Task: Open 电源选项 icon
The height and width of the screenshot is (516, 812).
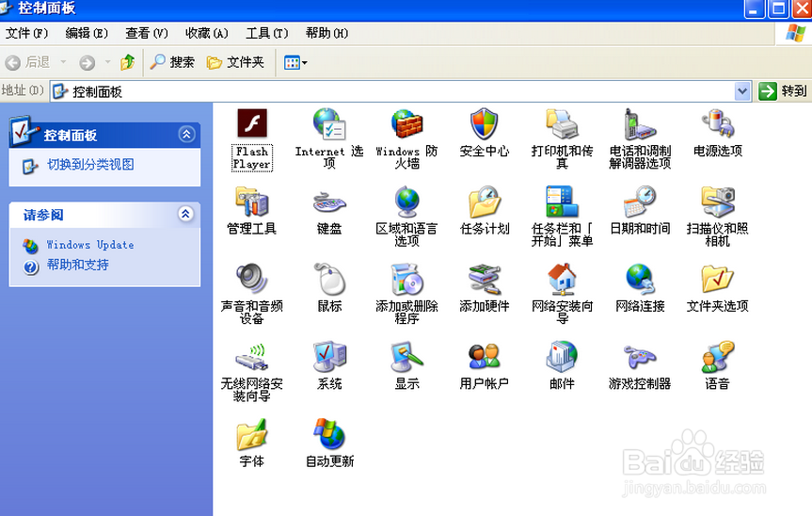Action: pyautogui.click(x=718, y=123)
